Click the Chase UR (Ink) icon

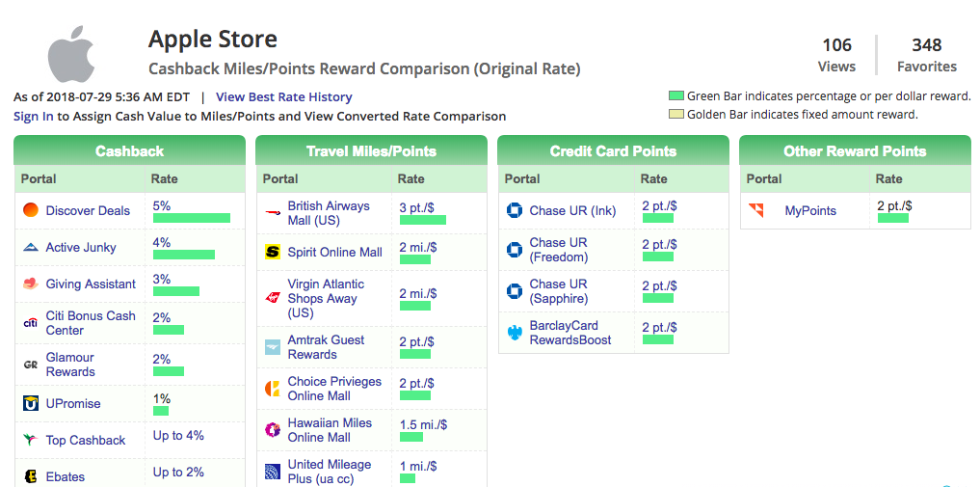514,210
